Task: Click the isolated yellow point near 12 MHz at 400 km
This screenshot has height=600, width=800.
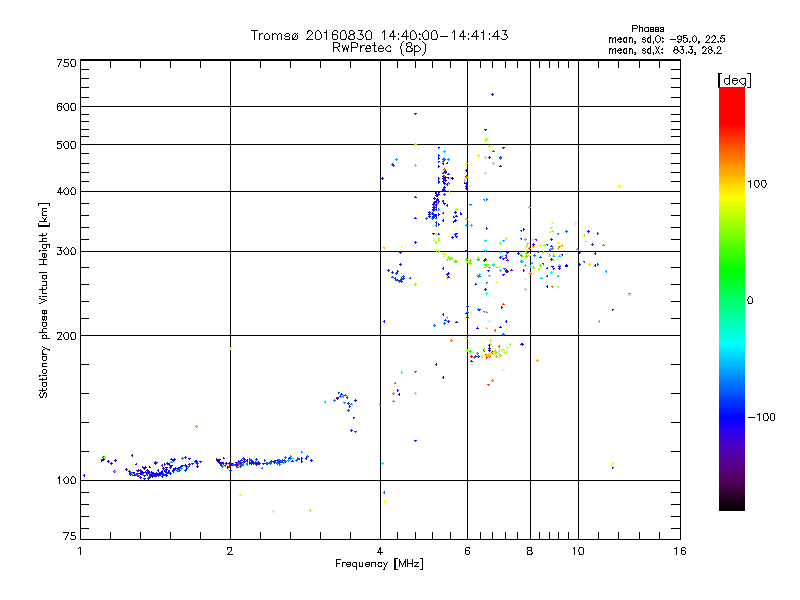Action: [x=619, y=187]
